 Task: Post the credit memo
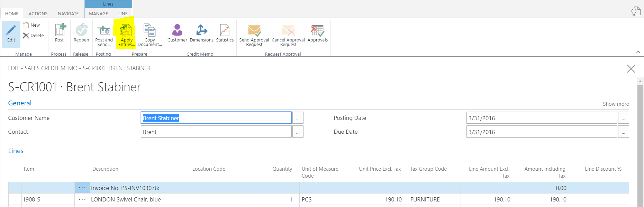[x=60, y=33]
